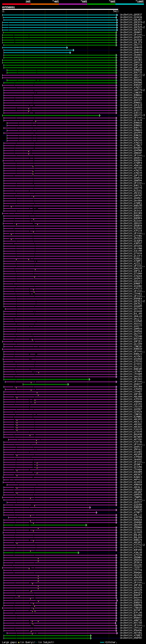Select hit label UniRef100_B9GEM1

click(x=131, y=80)
